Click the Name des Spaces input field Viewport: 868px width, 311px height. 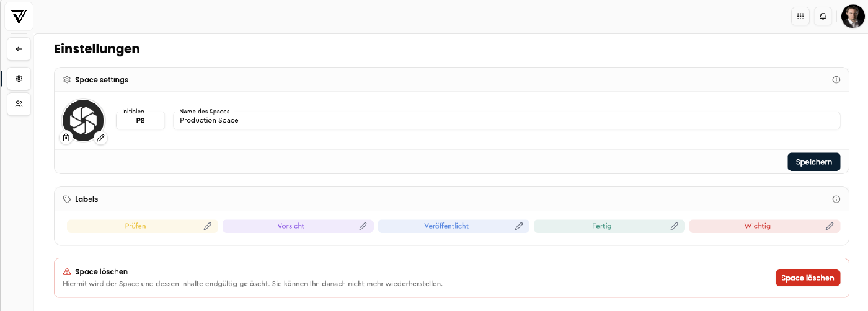point(506,121)
